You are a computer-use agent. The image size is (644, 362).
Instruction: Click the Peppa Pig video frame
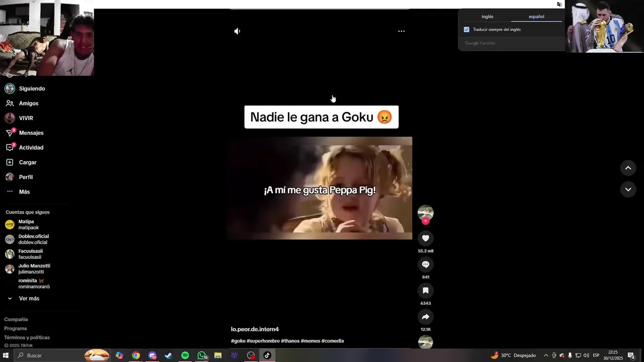(x=319, y=188)
